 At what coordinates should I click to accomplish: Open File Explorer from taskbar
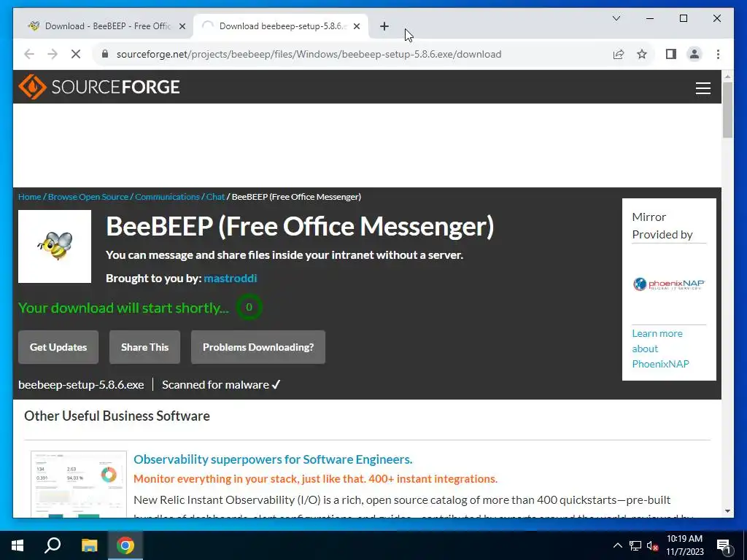click(89, 545)
